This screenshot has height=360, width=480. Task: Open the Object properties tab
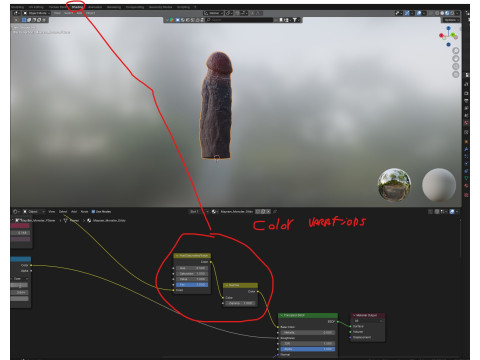coord(466,141)
